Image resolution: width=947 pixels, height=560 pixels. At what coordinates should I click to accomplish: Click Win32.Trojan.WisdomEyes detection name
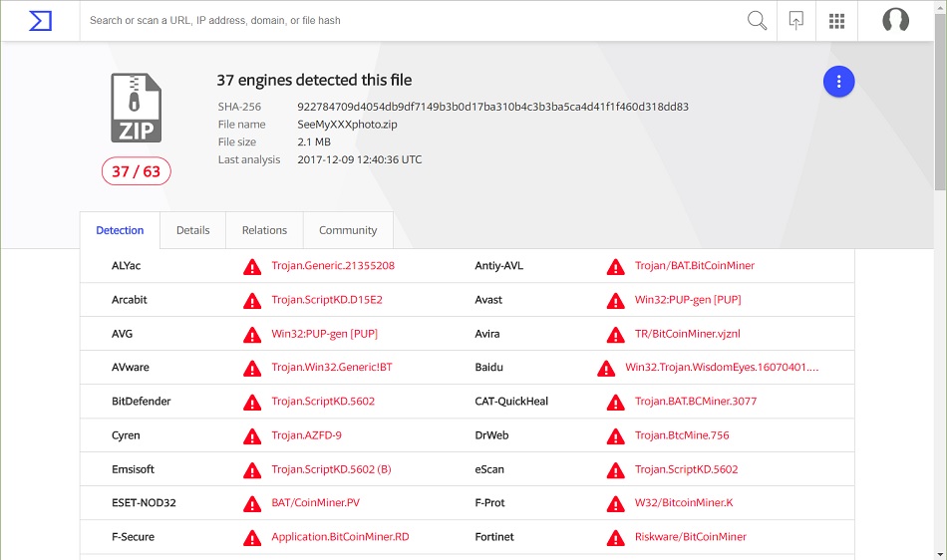coord(722,367)
